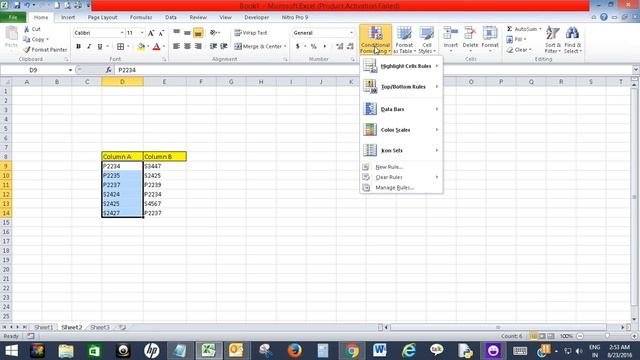Click Insert Function fx icon
This screenshot has height=360, width=640.
108,70
